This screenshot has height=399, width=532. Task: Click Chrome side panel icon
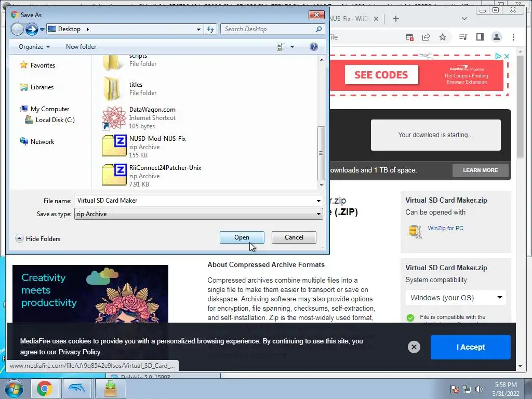point(480,37)
